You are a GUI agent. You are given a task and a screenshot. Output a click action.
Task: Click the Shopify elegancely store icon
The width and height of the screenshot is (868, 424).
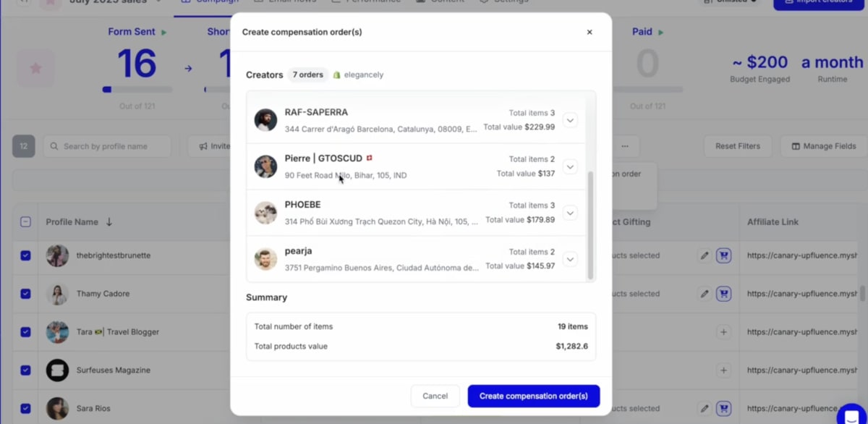[x=336, y=75]
